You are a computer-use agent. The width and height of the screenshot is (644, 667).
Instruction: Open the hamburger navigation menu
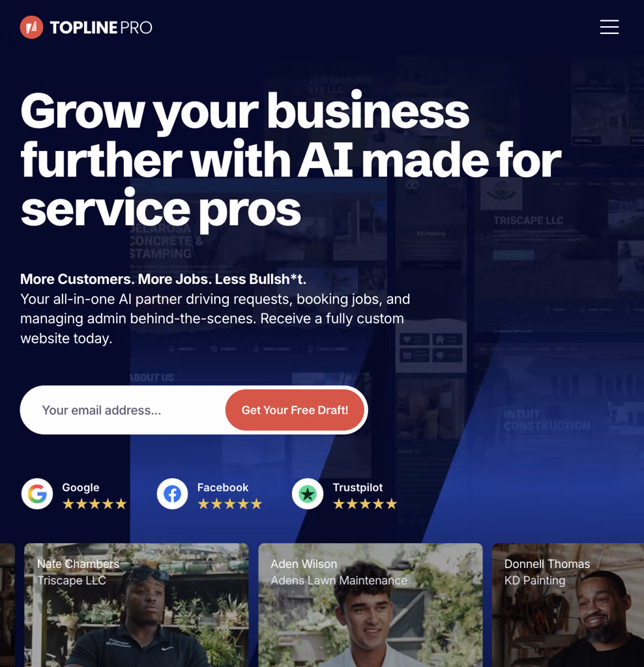(x=609, y=27)
